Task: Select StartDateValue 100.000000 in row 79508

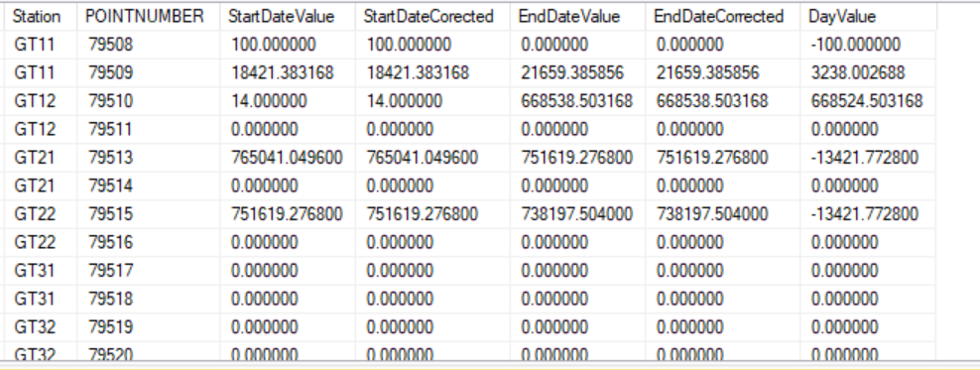Action: [287, 45]
